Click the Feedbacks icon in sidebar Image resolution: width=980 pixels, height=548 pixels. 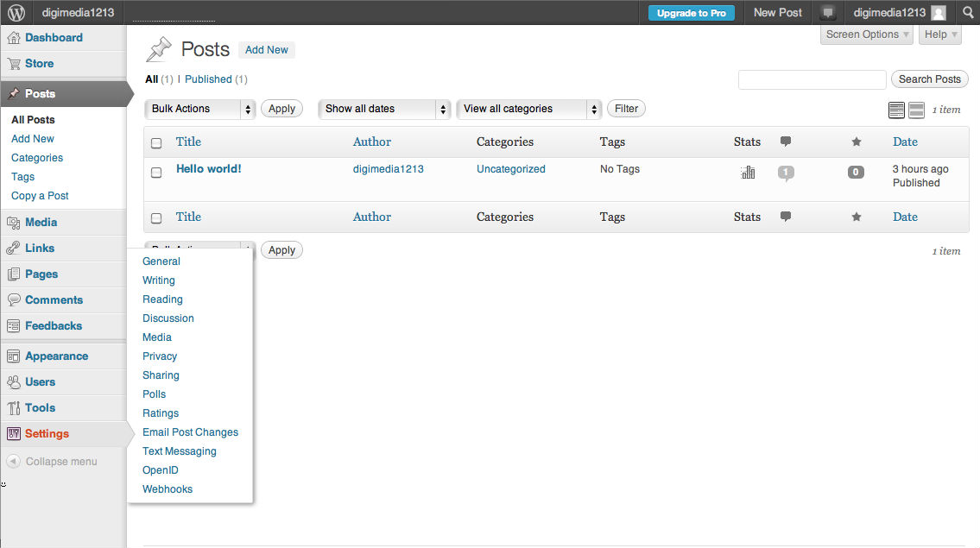tap(14, 326)
